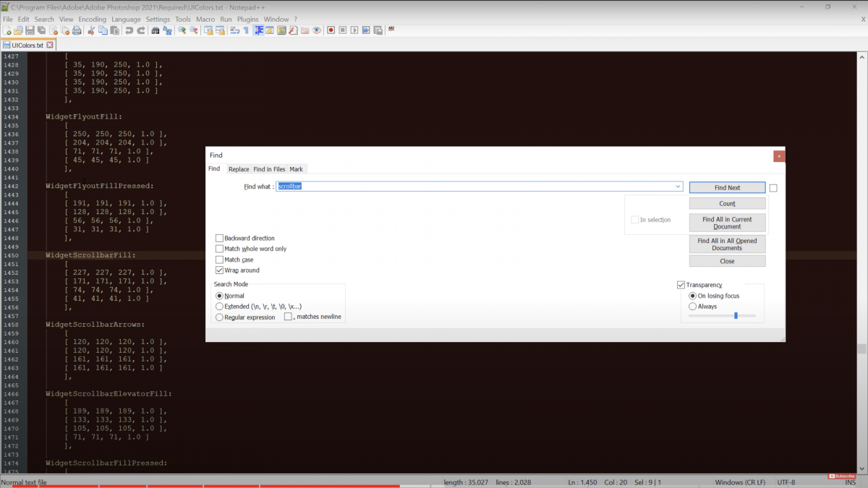
Task: Open the Find what history dropdown
Action: (x=678, y=187)
